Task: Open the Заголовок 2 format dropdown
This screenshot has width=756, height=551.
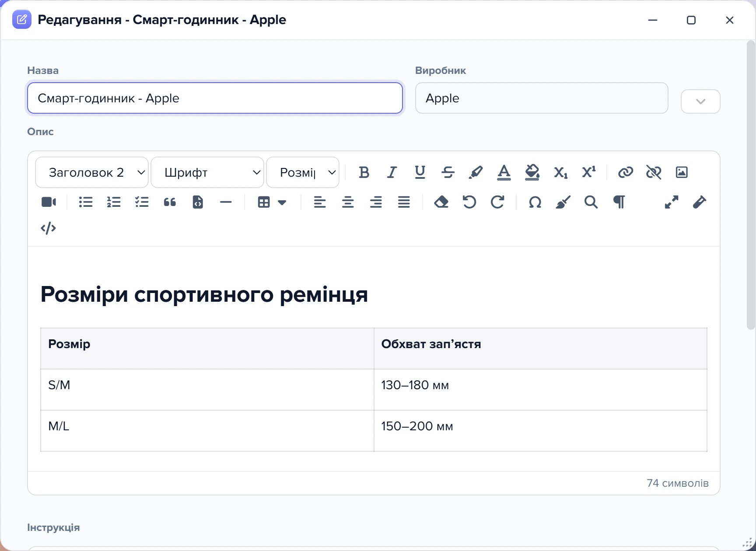Action: coord(92,172)
